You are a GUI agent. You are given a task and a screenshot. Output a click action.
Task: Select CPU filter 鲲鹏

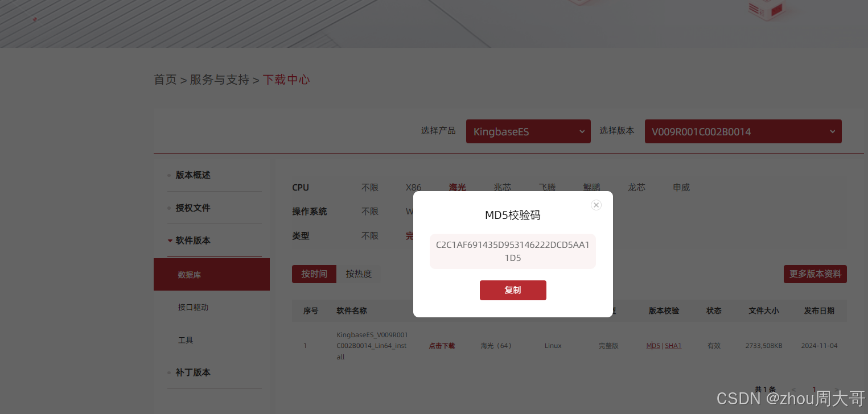[592, 188]
